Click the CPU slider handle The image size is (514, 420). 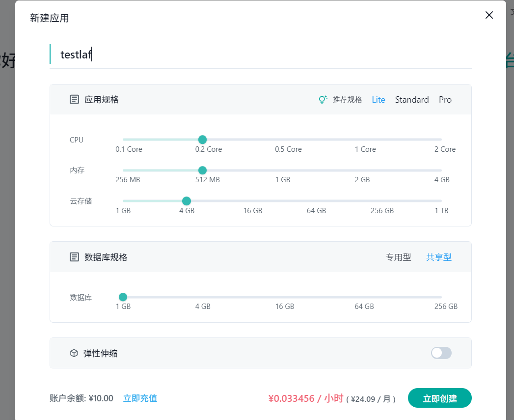point(203,140)
